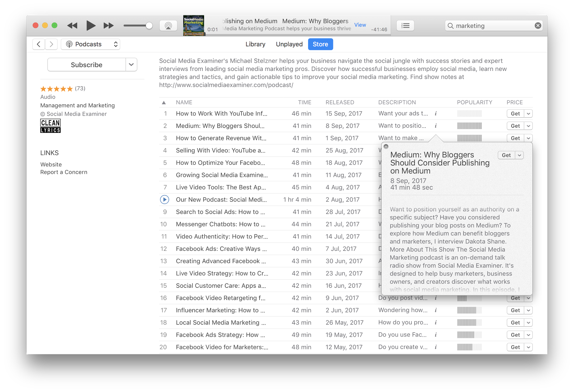Play the current podcast episode
The width and height of the screenshot is (574, 392).
point(91,25)
